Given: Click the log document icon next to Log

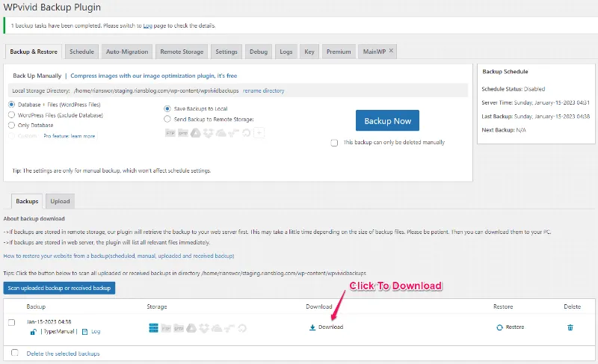Looking at the screenshot, I should [x=85, y=332].
